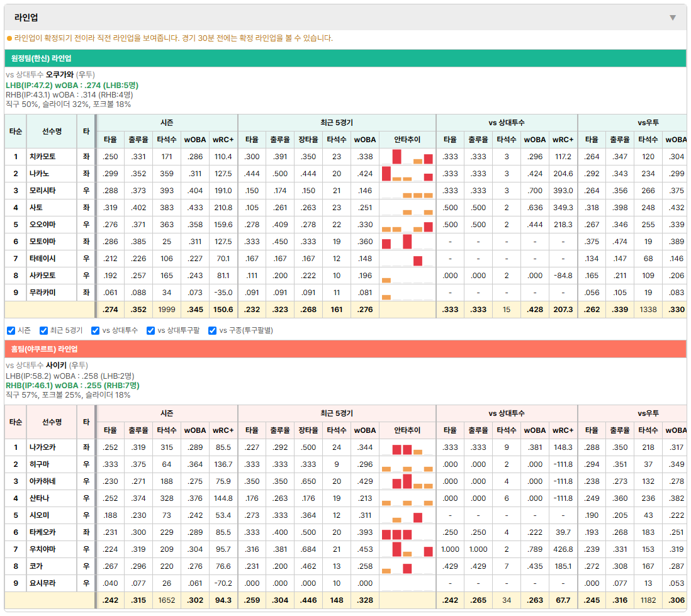Click 타케오카 hit trend red bars
691x616 pixels.
396,534
